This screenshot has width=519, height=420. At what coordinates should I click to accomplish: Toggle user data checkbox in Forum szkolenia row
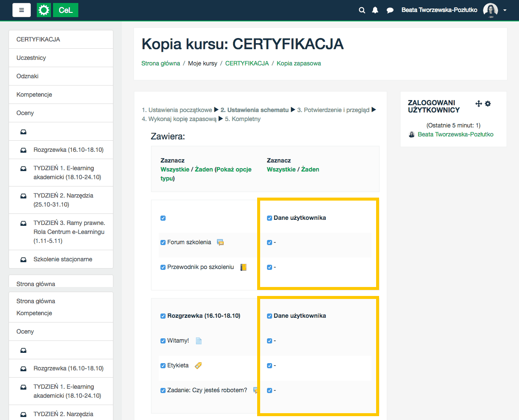[x=270, y=243]
